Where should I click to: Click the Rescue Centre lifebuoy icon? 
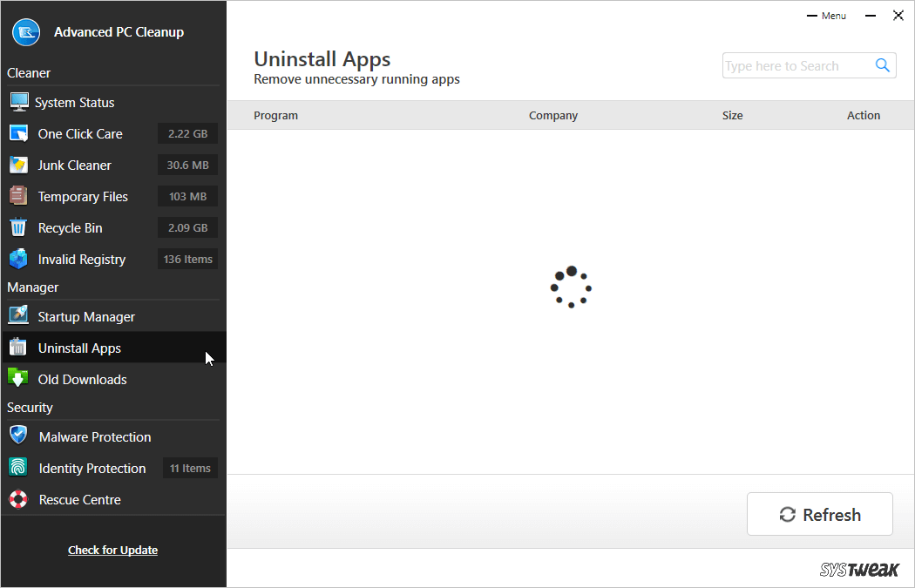[x=18, y=499]
